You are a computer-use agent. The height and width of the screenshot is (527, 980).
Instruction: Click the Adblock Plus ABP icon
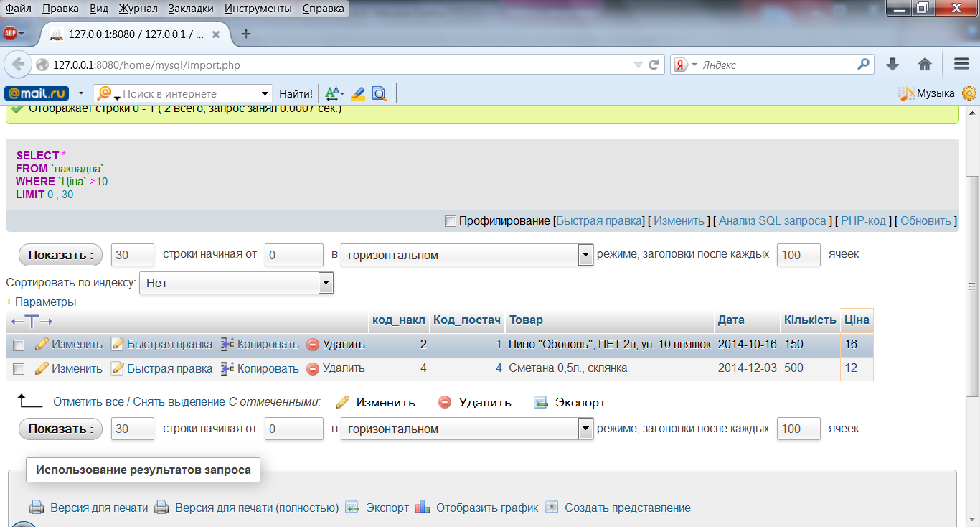(x=10, y=34)
